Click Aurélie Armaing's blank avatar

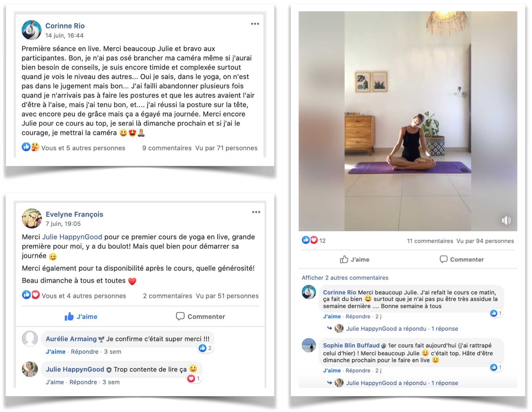pos(30,338)
